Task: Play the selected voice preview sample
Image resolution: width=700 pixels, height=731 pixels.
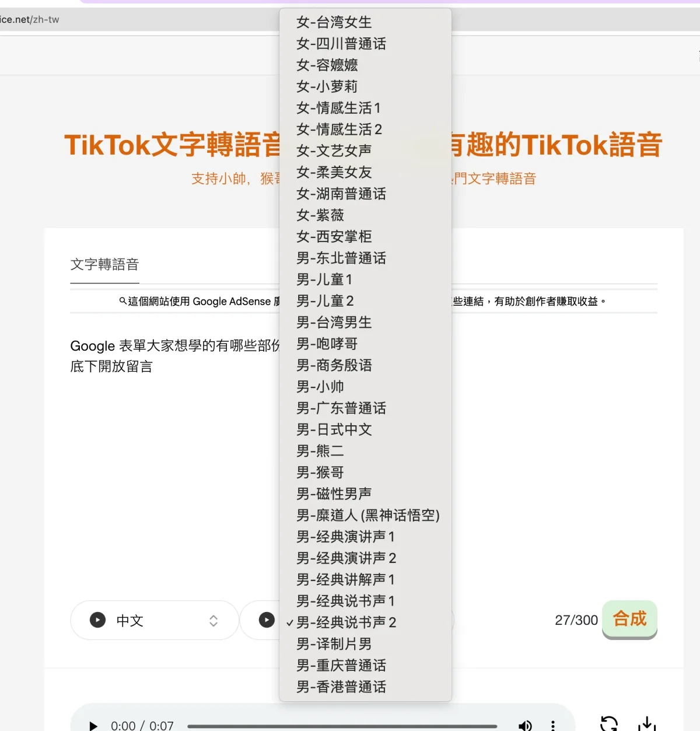Action: click(x=267, y=620)
